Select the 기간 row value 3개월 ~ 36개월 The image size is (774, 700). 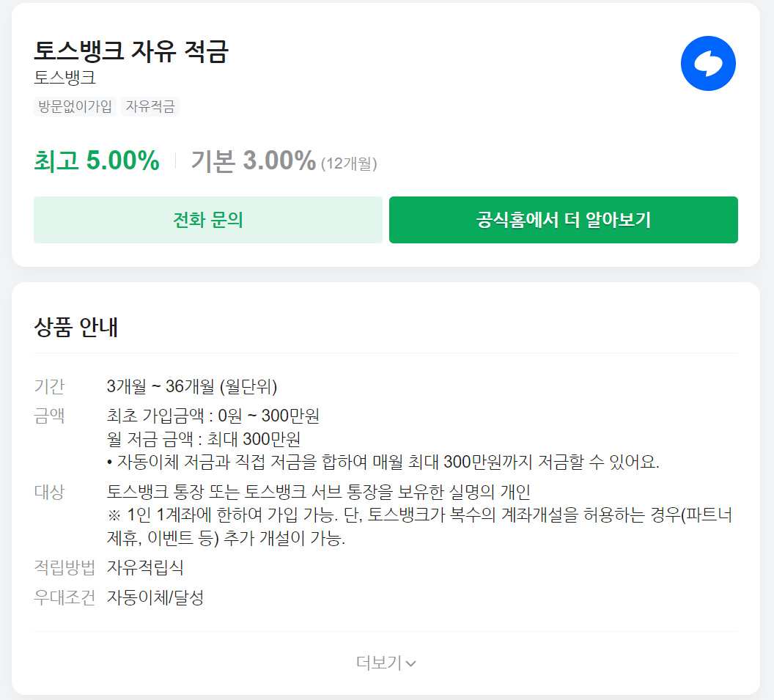click(x=192, y=386)
